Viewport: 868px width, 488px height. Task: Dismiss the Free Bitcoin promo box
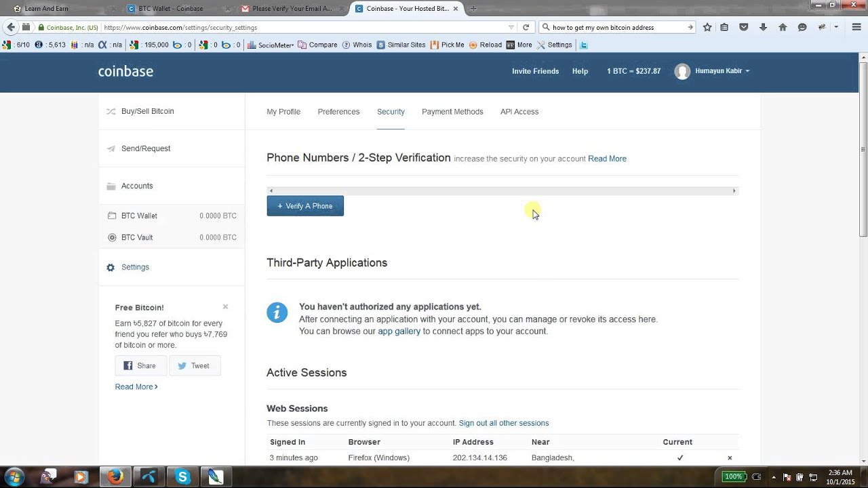click(225, 306)
